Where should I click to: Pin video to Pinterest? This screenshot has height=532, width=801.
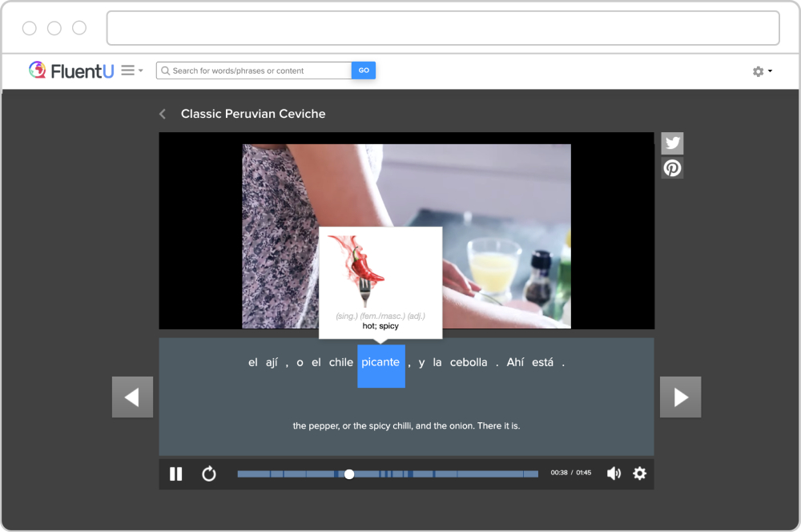[672, 168]
